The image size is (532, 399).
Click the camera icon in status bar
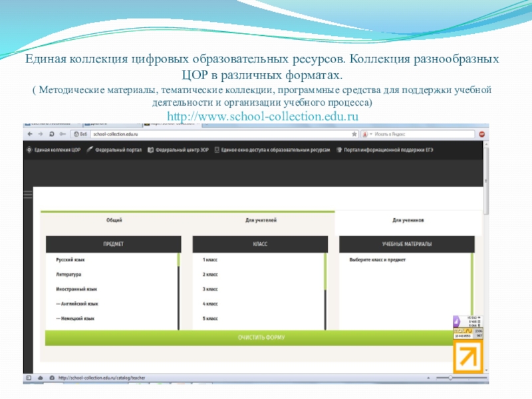[52, 378]
